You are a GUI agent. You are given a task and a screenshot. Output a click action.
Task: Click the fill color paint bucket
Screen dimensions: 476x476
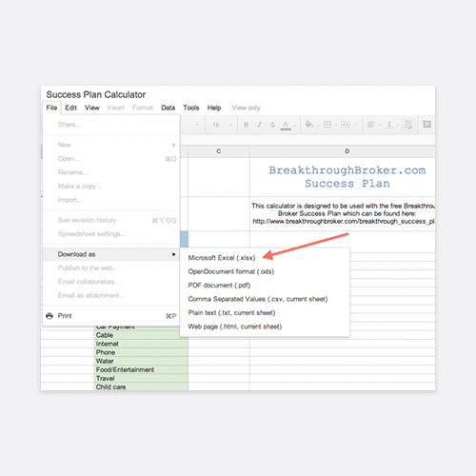click(x=308, y=125)
